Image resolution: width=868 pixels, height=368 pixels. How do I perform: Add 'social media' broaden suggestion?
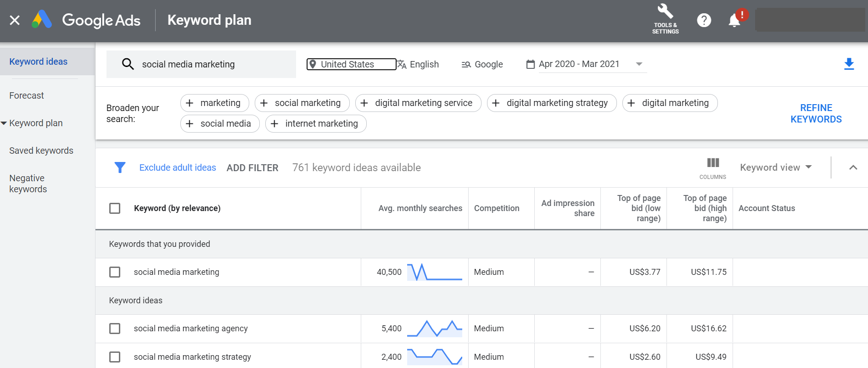(220, 123)
